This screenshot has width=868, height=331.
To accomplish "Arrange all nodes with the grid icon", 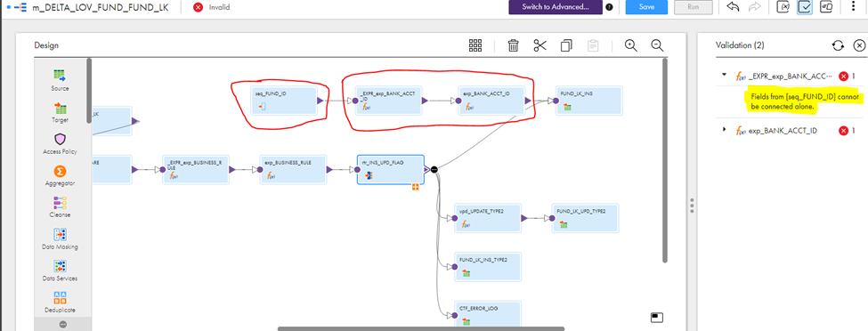I will click(x=475, y=45).
